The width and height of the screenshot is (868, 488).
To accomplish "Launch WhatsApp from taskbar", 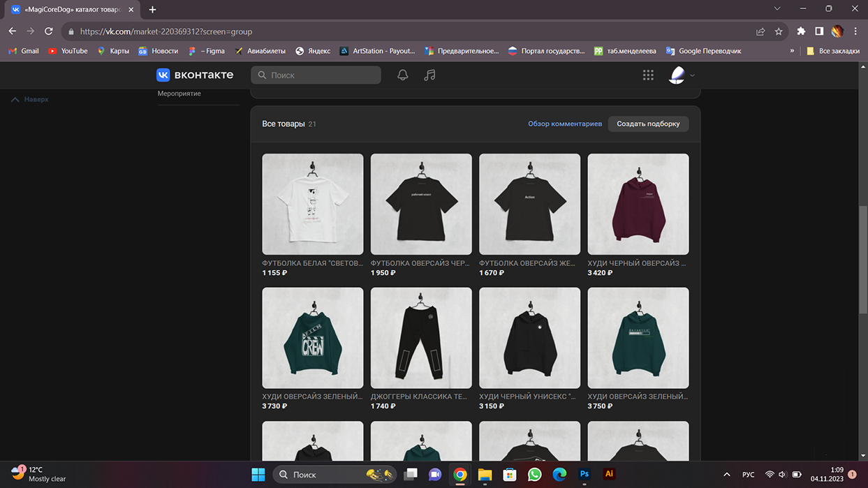I will pos(535,475).
